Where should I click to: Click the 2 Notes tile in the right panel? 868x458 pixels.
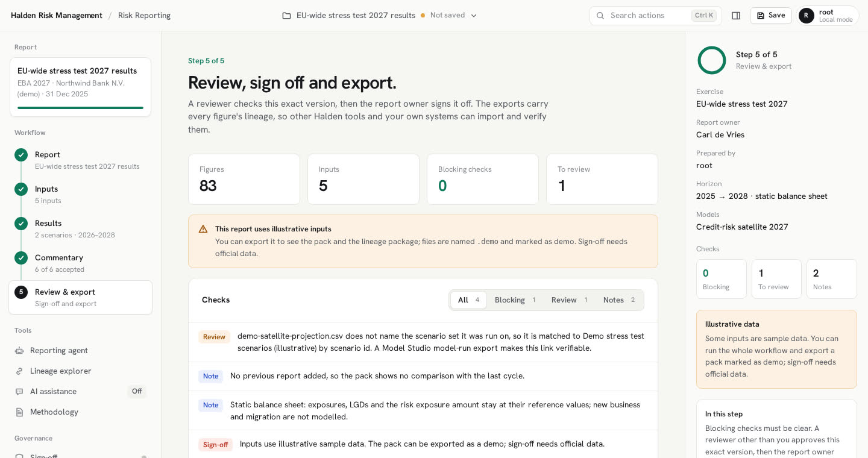pyautogui.click(x=832, y=279)
